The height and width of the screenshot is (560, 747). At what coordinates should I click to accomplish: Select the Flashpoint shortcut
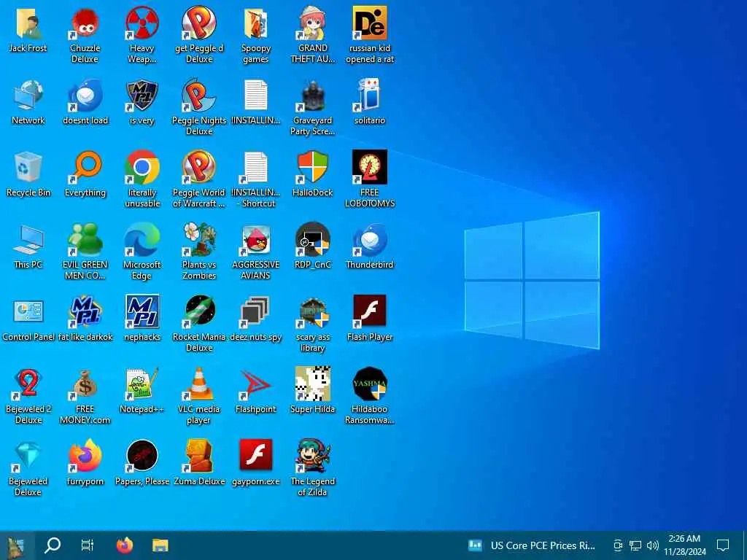tap(256, 384)
